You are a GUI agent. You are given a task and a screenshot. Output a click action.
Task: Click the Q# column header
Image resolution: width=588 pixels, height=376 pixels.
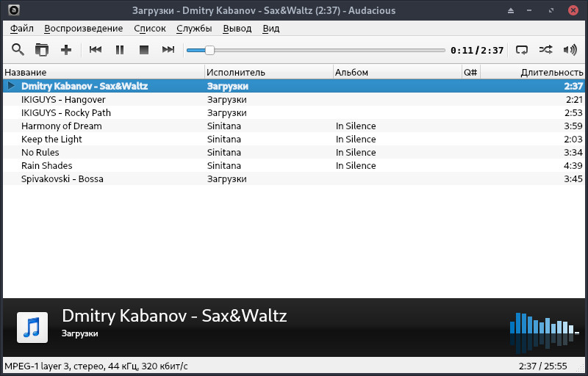click(x=471, y=72)
